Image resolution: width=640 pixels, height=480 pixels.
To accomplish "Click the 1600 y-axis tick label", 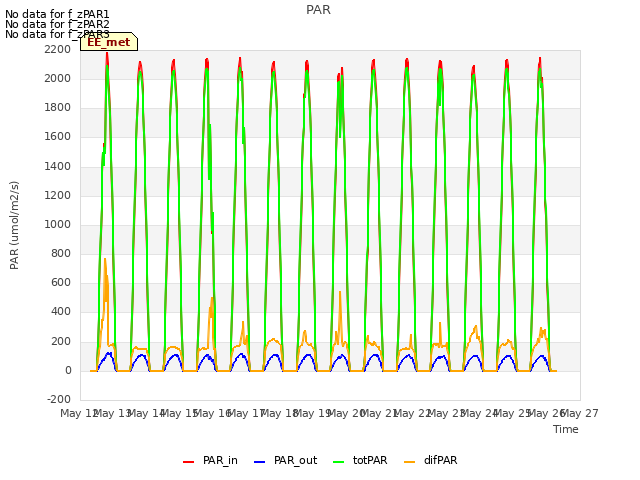I will click(x=58, y=137).
